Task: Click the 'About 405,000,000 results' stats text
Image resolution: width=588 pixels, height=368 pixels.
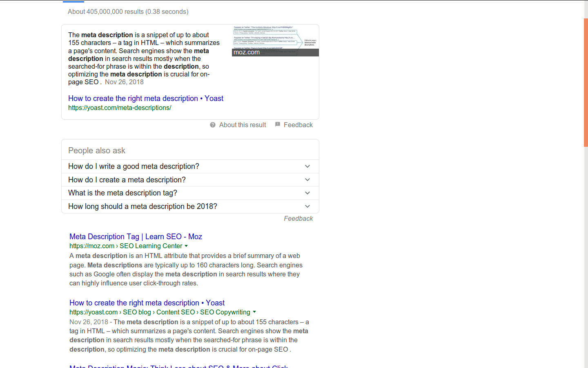Action: pos(128,11)
